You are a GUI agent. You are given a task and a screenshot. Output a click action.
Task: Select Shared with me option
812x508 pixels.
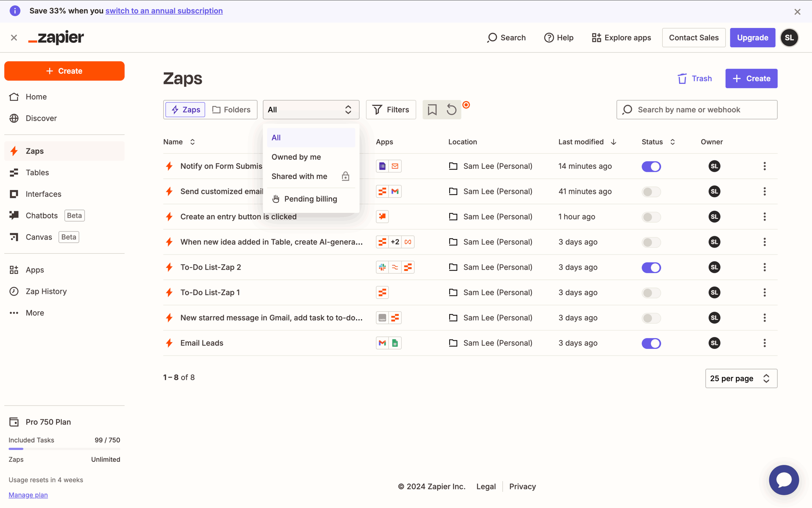click(x=311, y=176)
